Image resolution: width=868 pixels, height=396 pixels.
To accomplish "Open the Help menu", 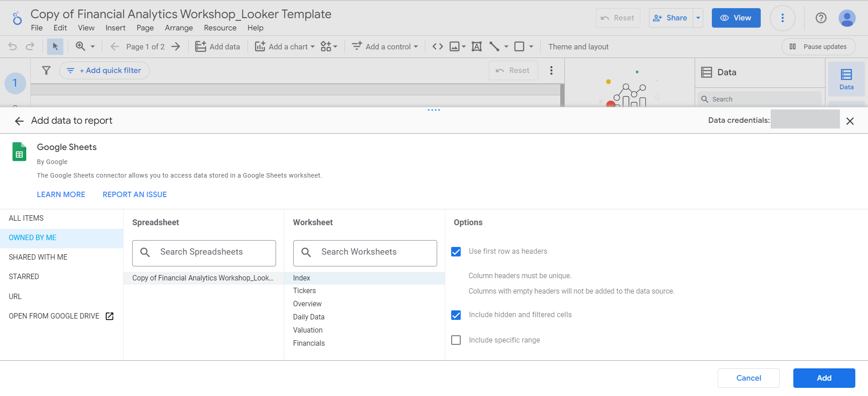I will 255,28.
